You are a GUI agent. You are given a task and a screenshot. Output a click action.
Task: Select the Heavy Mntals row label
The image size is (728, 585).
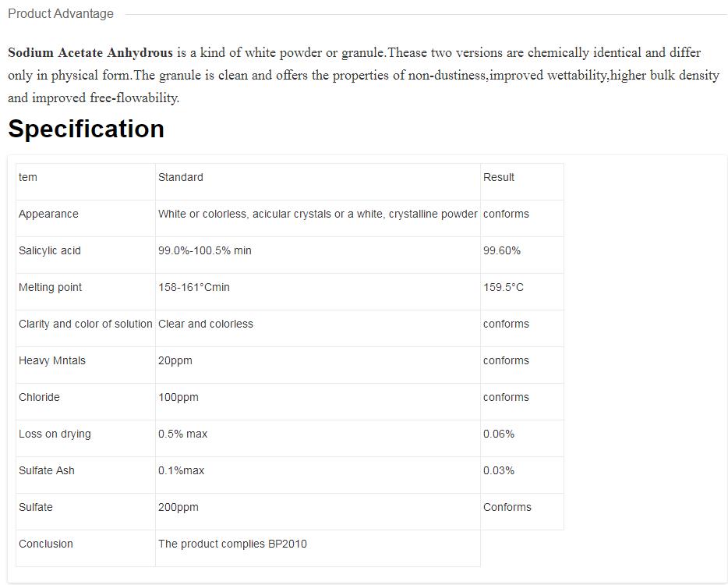pos(52,360)
